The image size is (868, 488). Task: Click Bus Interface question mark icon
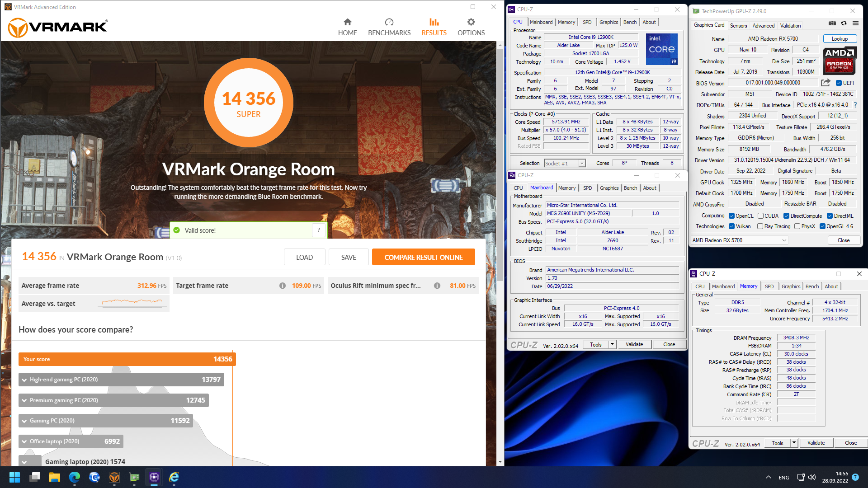855,105
